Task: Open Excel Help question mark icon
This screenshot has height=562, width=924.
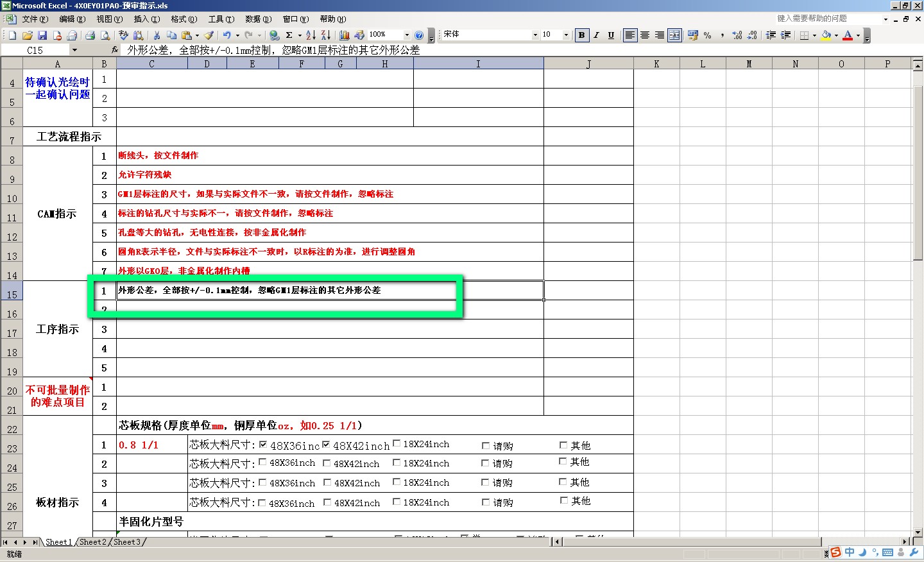Action: pos(419,35)
